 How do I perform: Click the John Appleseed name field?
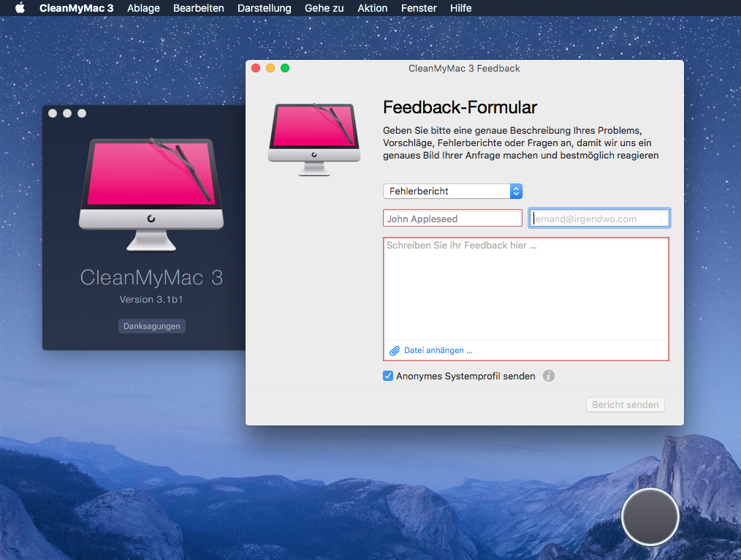tap(452, 219)
